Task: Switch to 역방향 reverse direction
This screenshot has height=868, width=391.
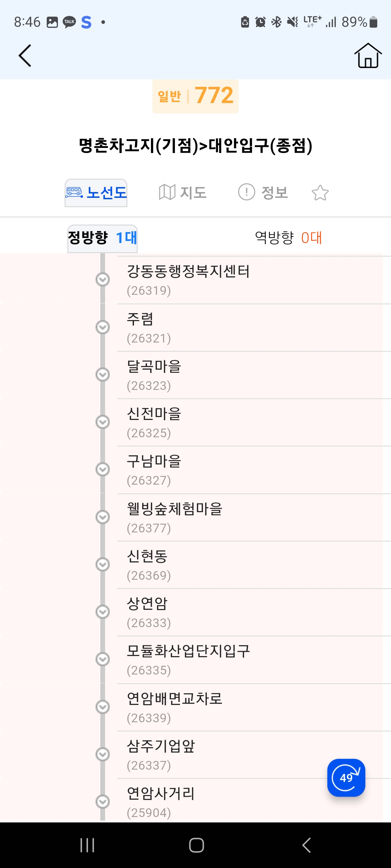Action: 288,238
